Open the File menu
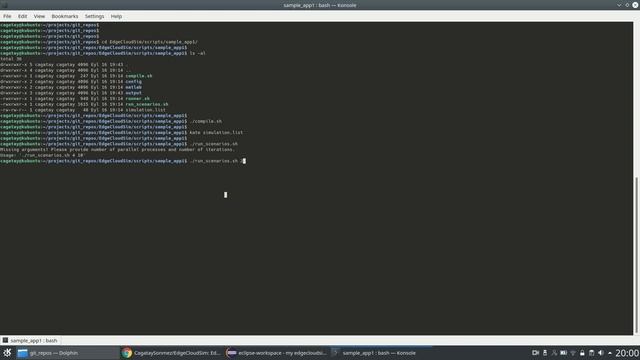The width and height of the screenshot is (640, 360). click(x=7, y=16)
